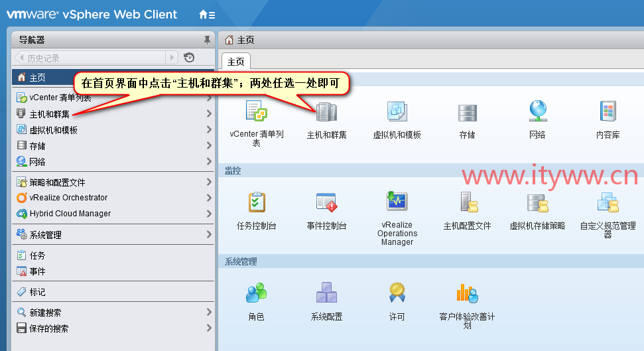Select 网络 in navigator list
Screen dimensions: 644x351
coord(113,161)
